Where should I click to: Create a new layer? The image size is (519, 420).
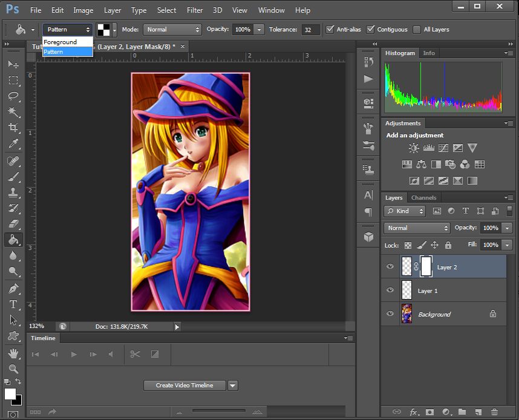[x=478, y=412]
